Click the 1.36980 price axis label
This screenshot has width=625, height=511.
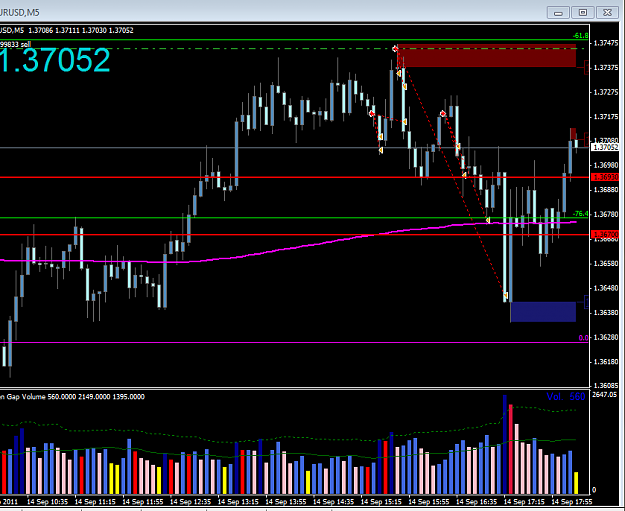(x=606, y=165)
